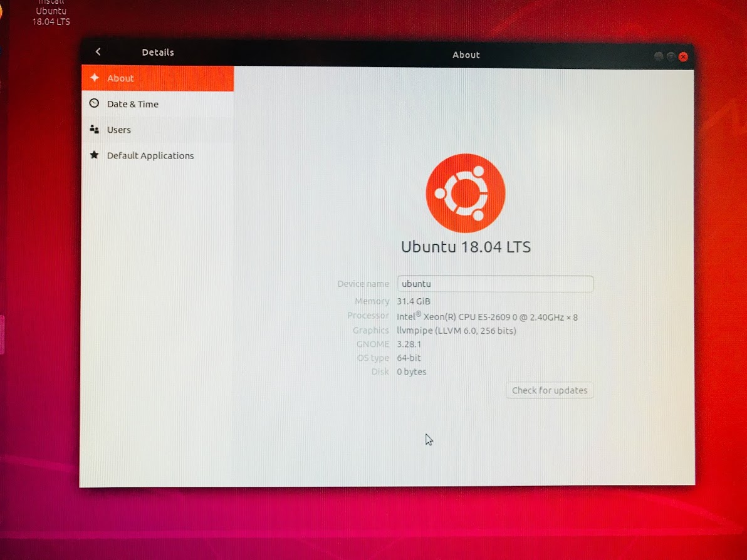Minimize the Details window
Screen dimensions: 747x560
tap(659, 56)
